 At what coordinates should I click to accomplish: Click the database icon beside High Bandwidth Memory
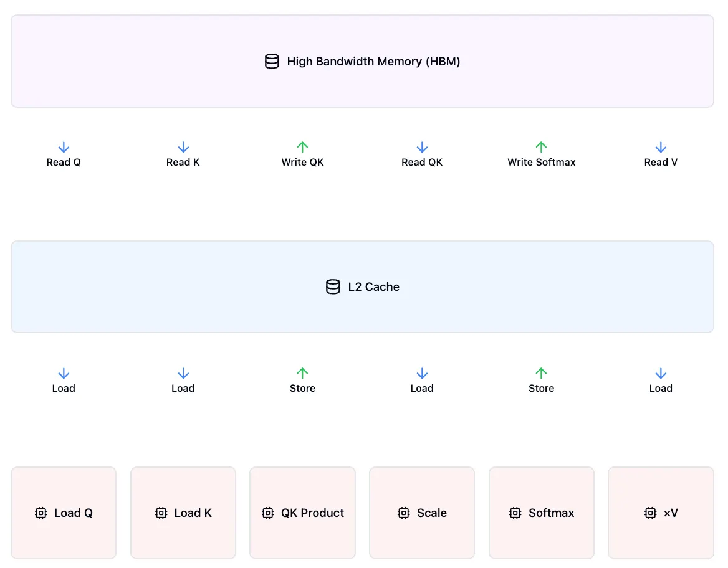pyautogui.click(x=272, y=61)
